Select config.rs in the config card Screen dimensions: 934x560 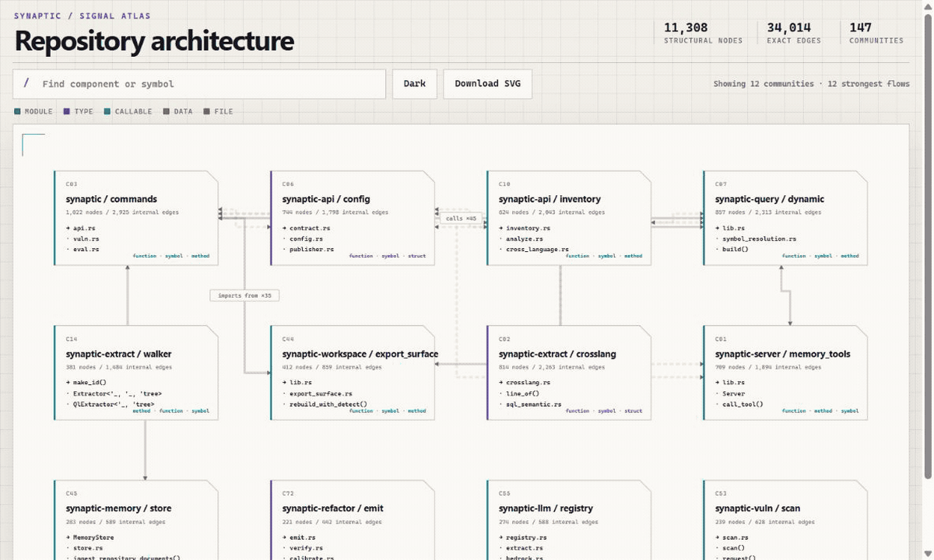tap(307, 239)
